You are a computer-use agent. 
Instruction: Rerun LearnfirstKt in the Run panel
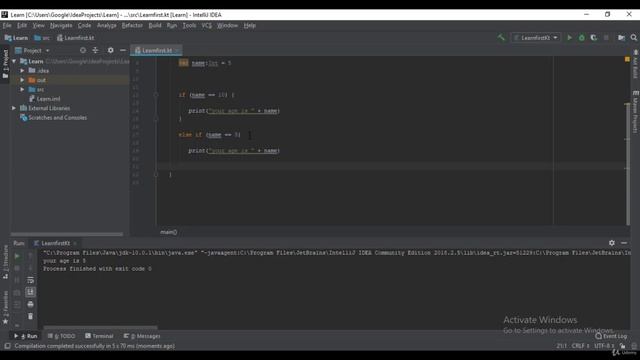pyautogui.click(x=17, y=256)
